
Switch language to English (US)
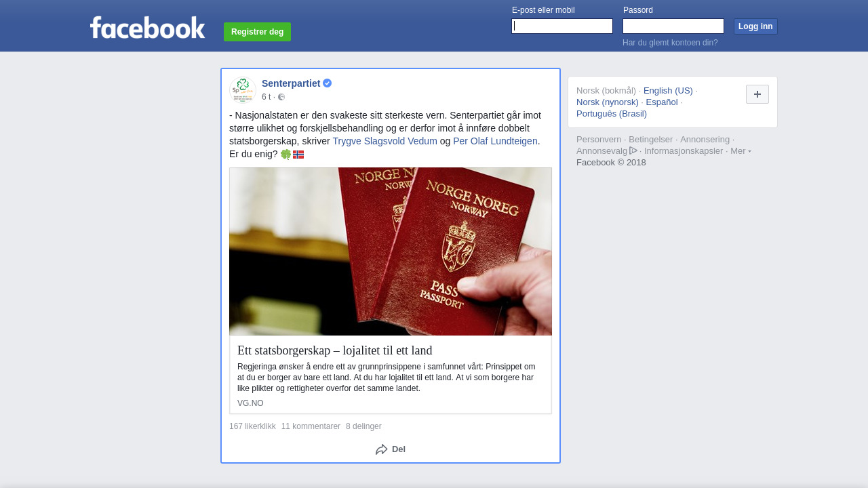pos(668,90)
